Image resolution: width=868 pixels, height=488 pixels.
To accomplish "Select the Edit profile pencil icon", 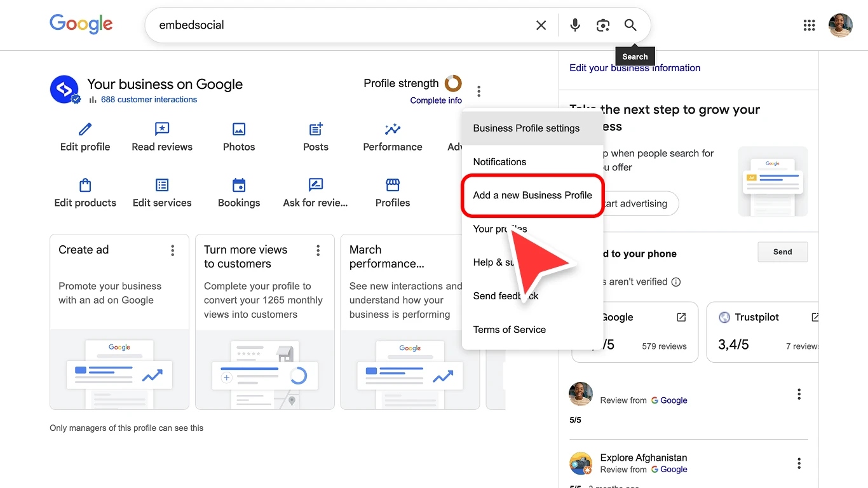I will (85, 130).
